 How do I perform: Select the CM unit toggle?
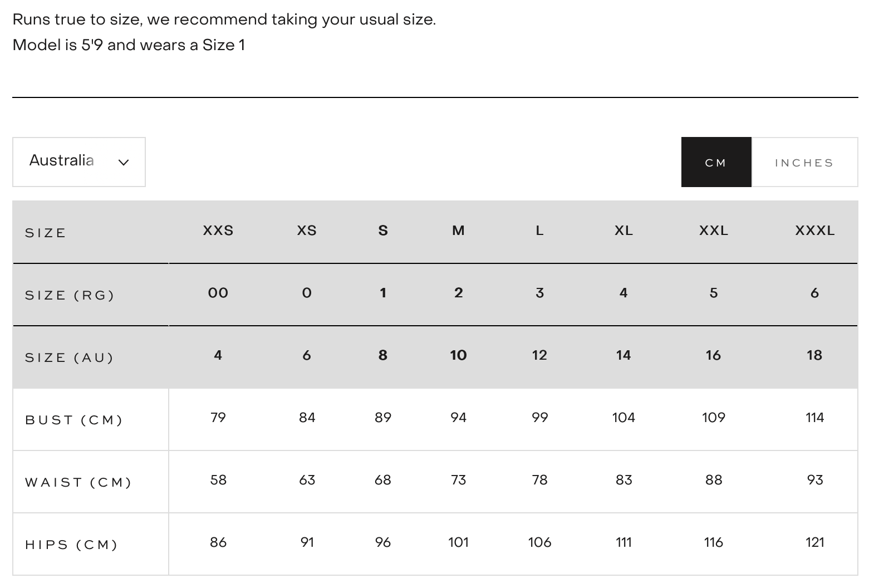click(x=716, y=163)
